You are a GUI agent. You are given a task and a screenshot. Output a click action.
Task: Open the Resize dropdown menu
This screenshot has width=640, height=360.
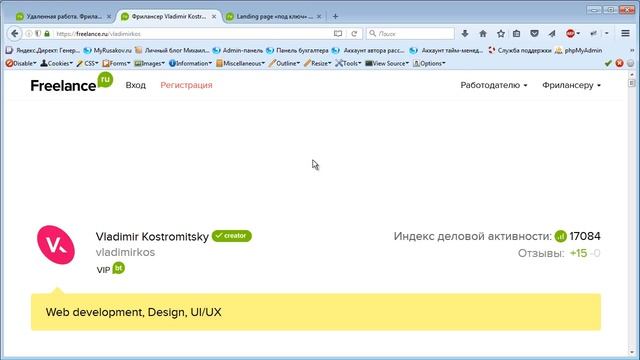(x=318, y=63)
